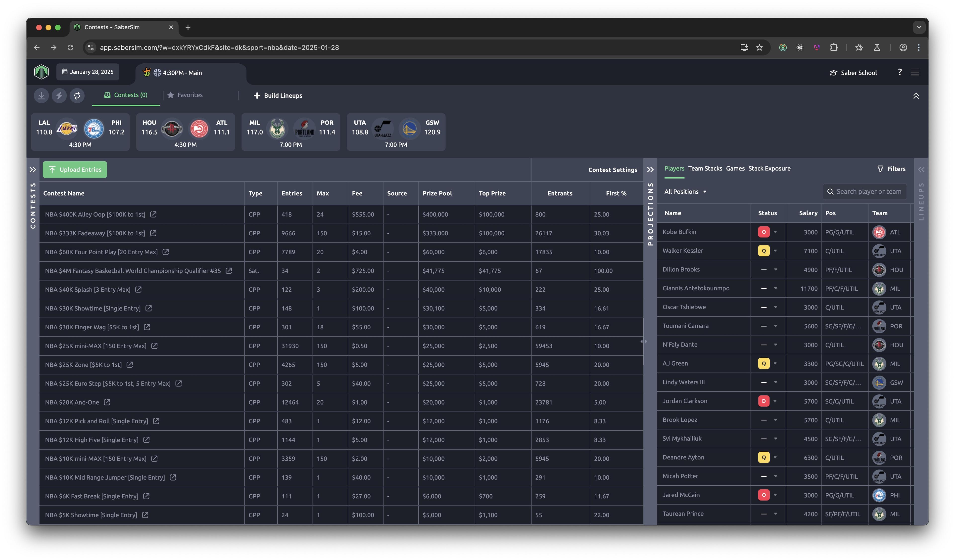This screenshot has height=560, width=955.
Task: Open status dropdown for Brook Lopez
Action: click(775, 420)
